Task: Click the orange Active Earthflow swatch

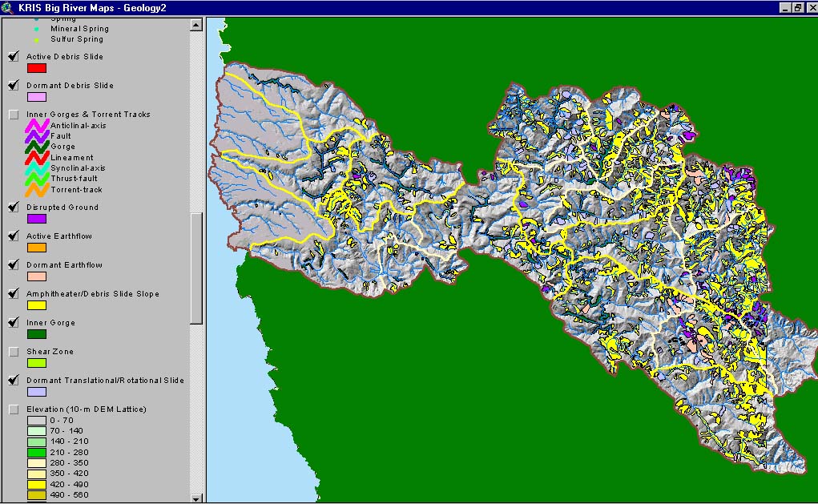Action: [x=37, y=248]
